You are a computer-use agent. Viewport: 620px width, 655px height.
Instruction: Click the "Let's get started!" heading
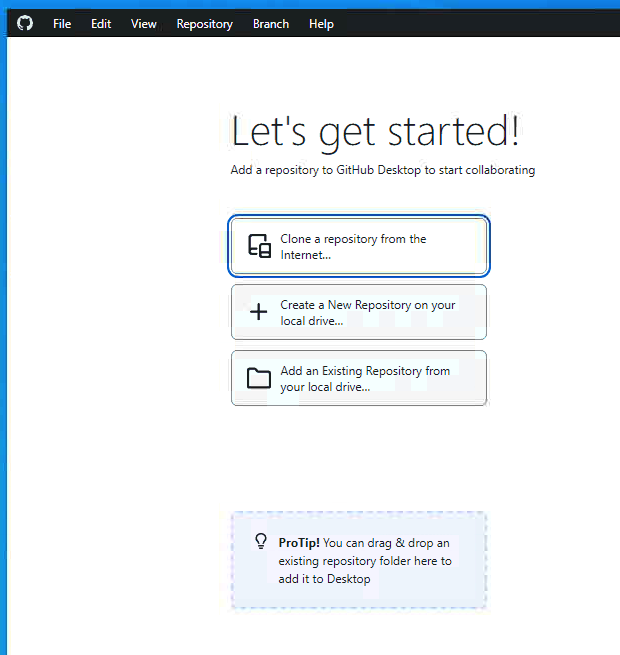click(375, 132)
